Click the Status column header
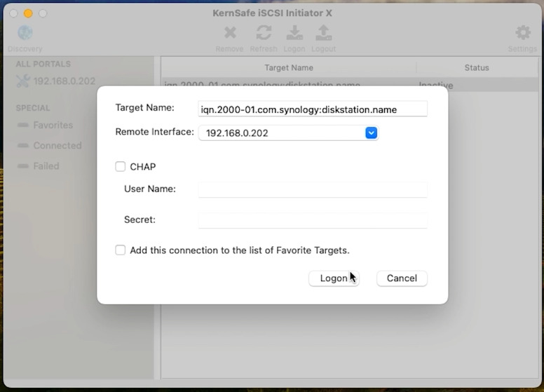 [x=477, y=67]
